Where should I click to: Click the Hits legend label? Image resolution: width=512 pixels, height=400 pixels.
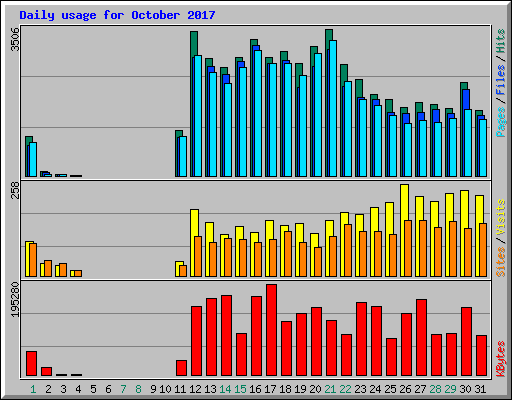point(501,41)
